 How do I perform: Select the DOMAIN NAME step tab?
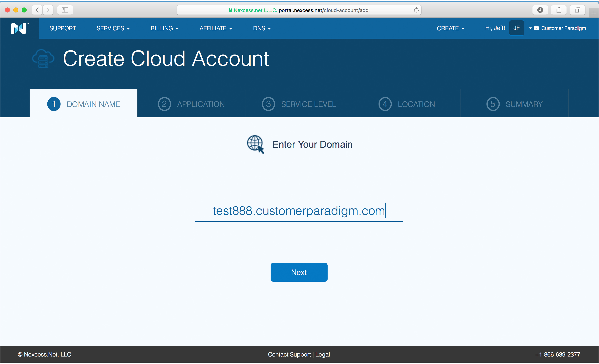click(84, 103)
